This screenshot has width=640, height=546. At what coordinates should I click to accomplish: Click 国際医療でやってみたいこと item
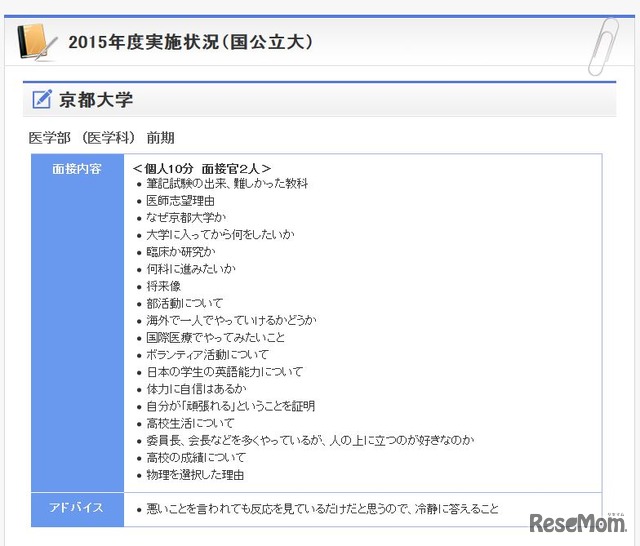pyautogui.click(x=216, y=337)
